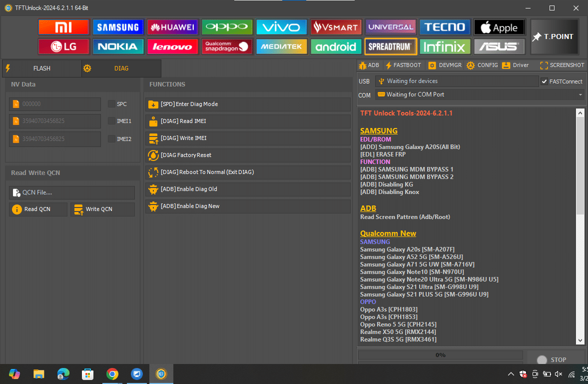This screenshot has width=588, height=384.
Task: Open DEVMGR device manager
Action: click(445, 65)
